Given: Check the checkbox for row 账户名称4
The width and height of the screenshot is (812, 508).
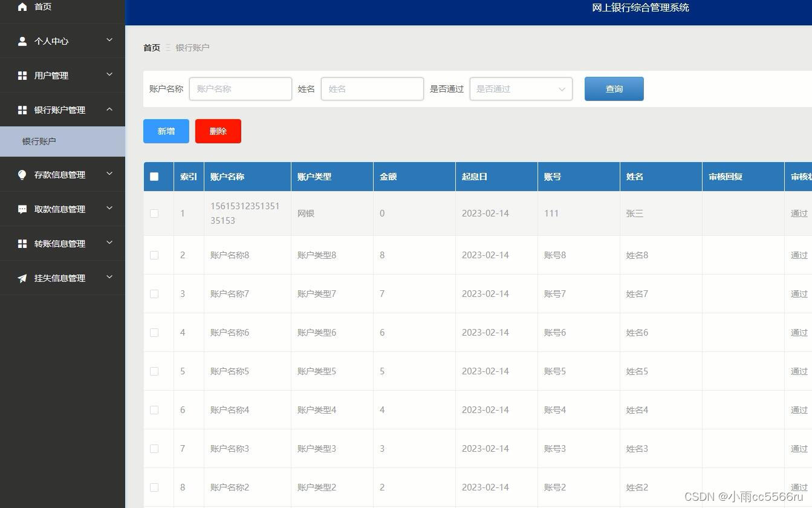Looking at the screenshot, I should [x=154, y=410].
